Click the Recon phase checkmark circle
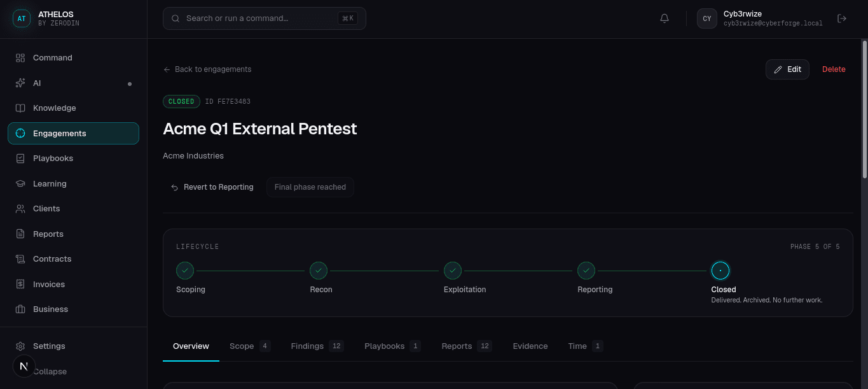The image size is (868, 389). tap(319, 271)
